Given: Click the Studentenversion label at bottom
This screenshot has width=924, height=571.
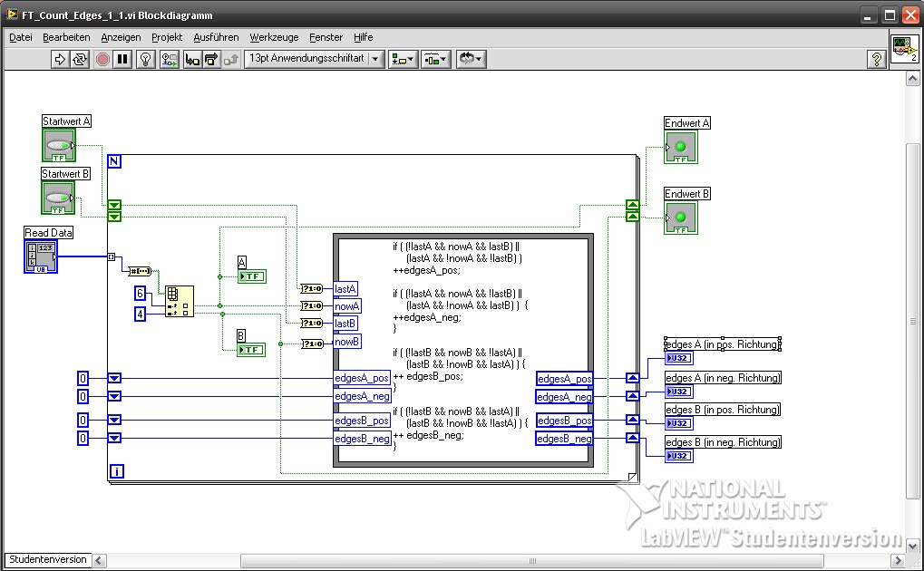Looking at the screenshot, I should tap(48, 559).
